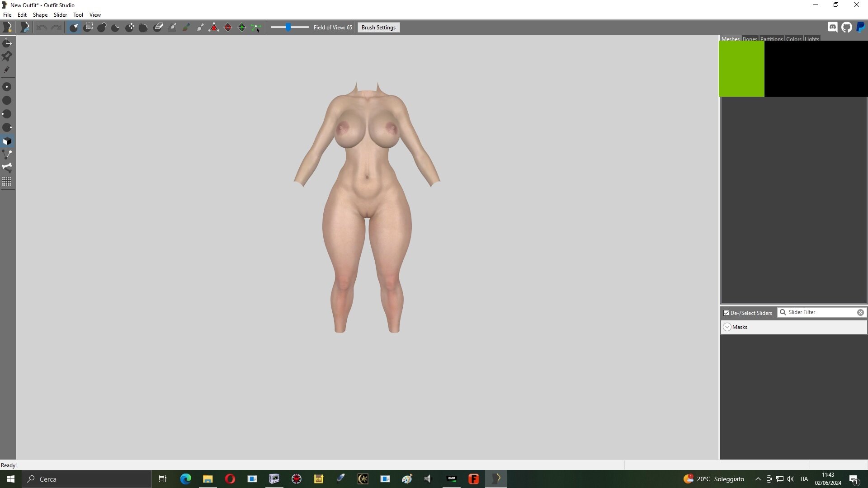Screen dimensions: 868x488
Task: Select the deflate brush tool
Action: pyautogui.click(x=116, y=27)
